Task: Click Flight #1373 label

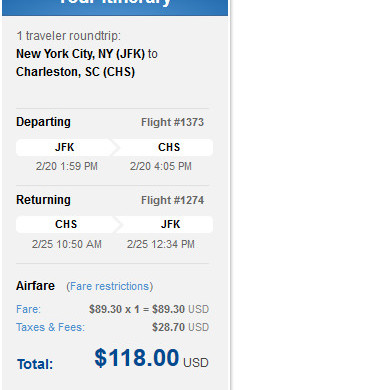Action: pyautogui.click(x=172, y=122)
